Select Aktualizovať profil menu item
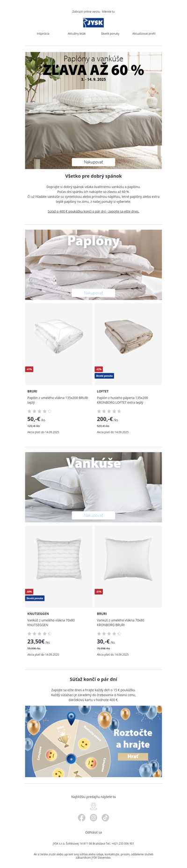This screenshot has height=868, width=187. coord(144,34)
